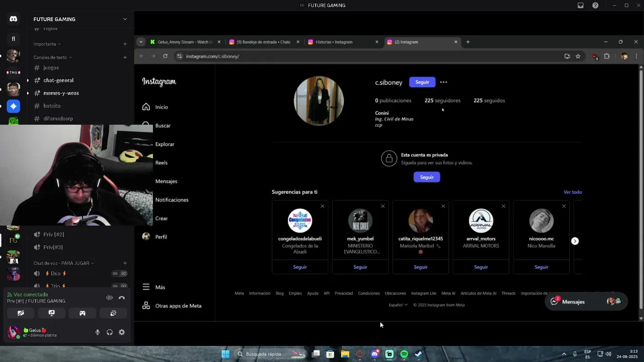Viewport: 644px width, 362px height.
Task: Open Otras apps de Meta icon
Action: [146, 305]
